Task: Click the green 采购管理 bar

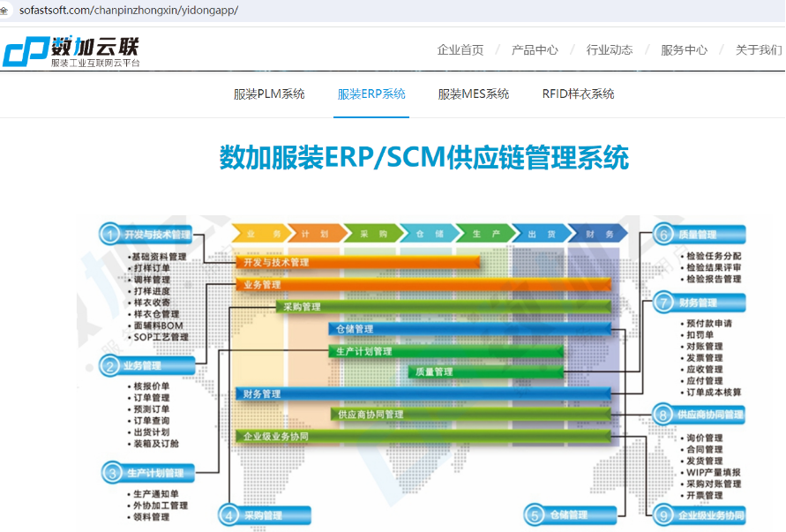Action: (x=444, y=306)
